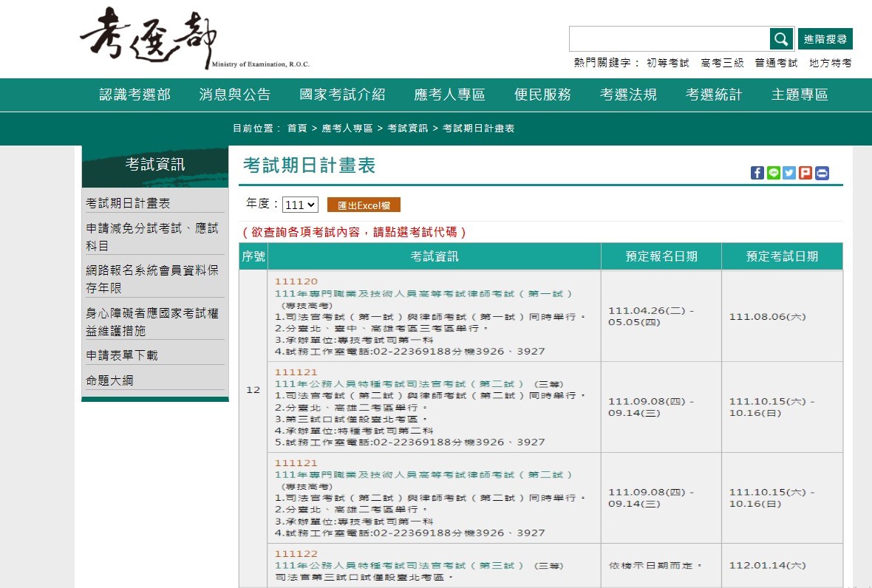Click the printer icon to print
The image size is (872, 588).
822,173
